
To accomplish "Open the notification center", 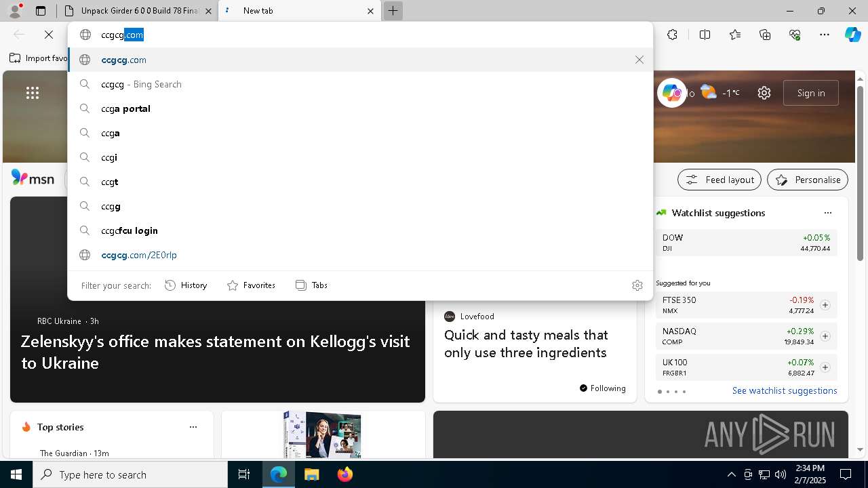I will (x=846, y=474).
